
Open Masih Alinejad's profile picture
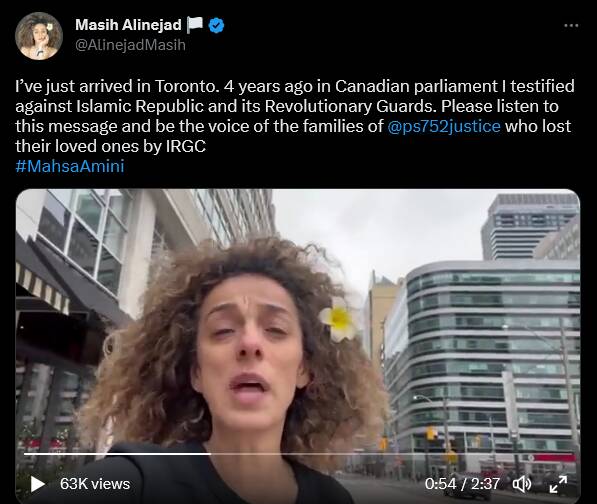39,36
